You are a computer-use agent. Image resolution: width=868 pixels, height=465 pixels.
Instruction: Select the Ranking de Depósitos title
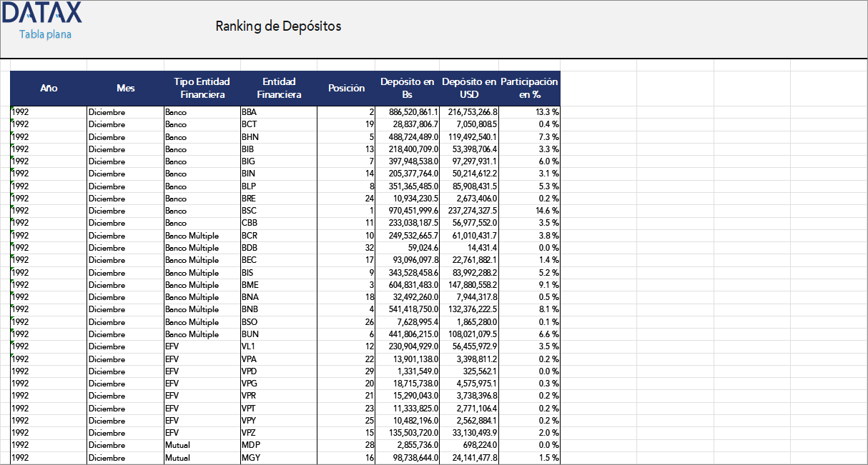point(277,26)
